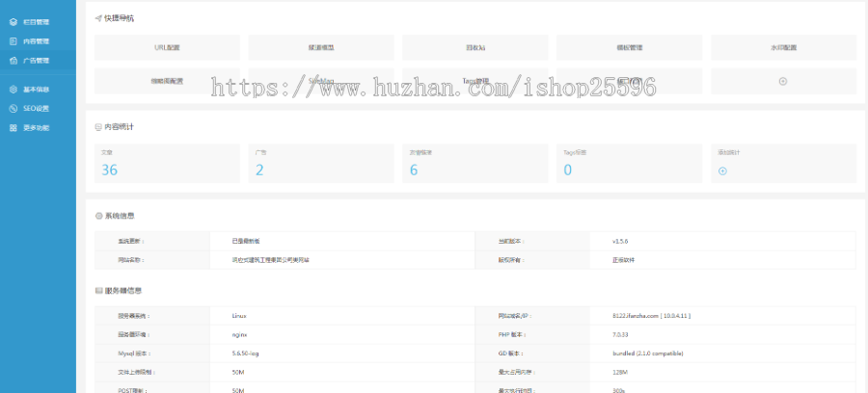Click the 50M POST limit value
Viewport: 868px width, 393px height.
(x=238, y=390)
